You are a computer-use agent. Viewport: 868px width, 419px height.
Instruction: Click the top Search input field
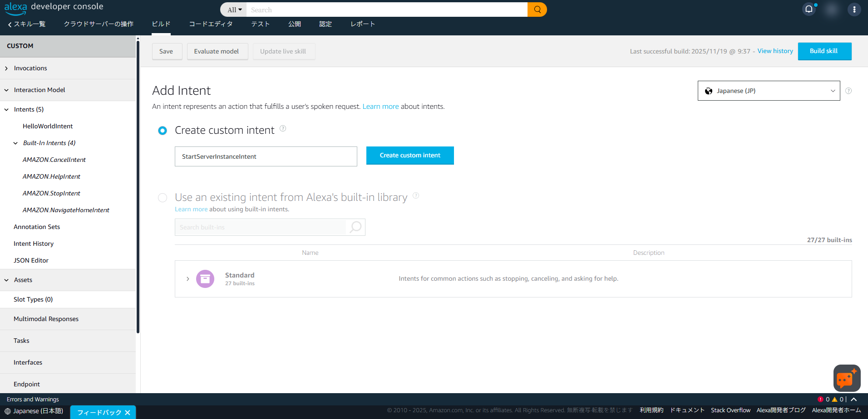click(x=387, y=10)
